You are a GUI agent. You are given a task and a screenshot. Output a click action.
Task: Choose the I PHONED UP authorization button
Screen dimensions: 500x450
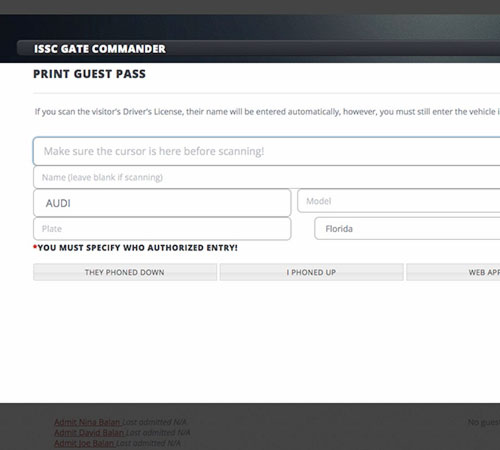[311, 272]
